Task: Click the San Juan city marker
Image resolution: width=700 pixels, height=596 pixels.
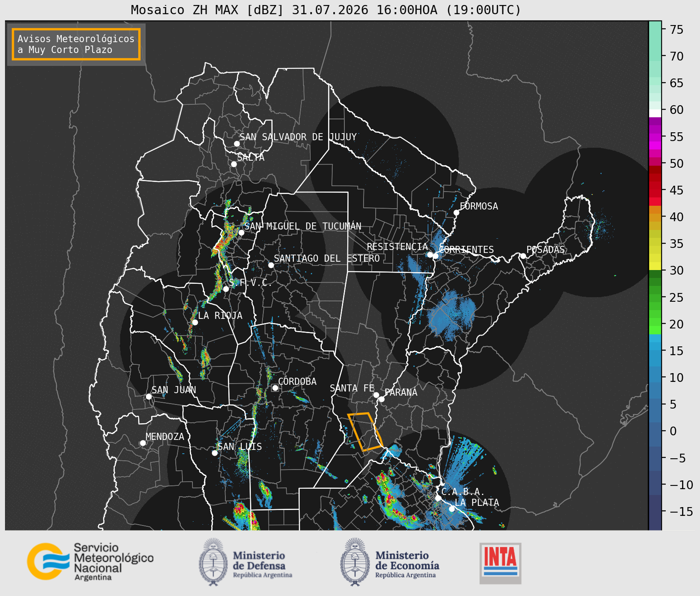Action: click(149, 396)
